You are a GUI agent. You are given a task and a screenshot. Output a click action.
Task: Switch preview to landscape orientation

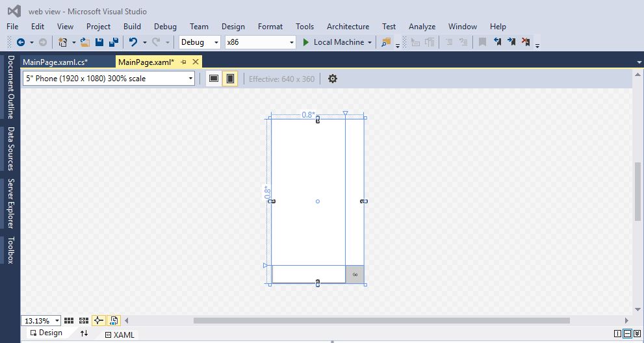(x=214, y=79)
